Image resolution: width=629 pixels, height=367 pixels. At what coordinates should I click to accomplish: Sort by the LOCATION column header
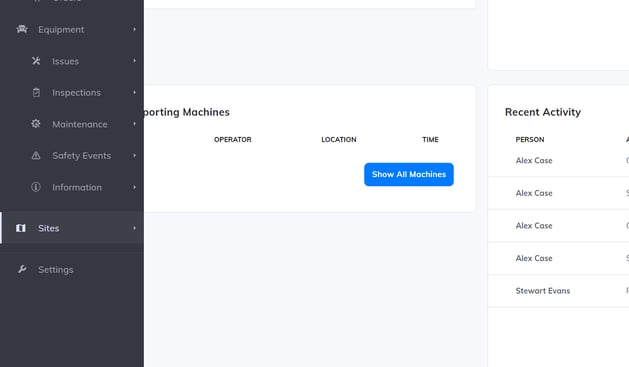pos(339,140)
